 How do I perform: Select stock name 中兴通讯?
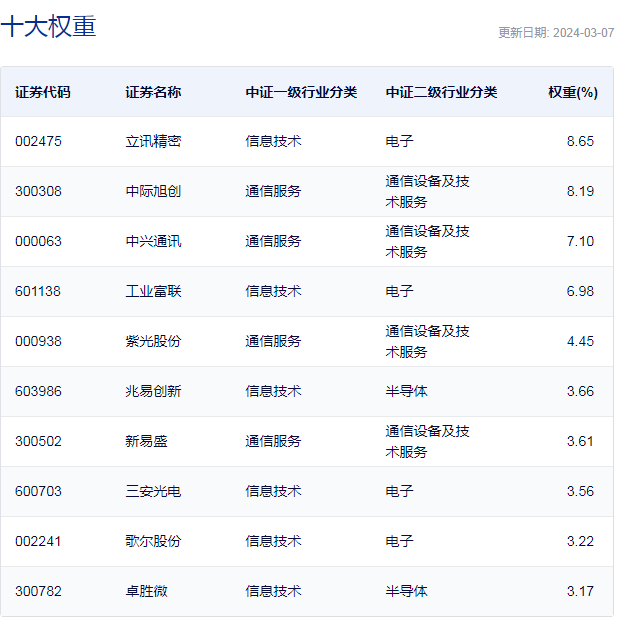(153, 241)
